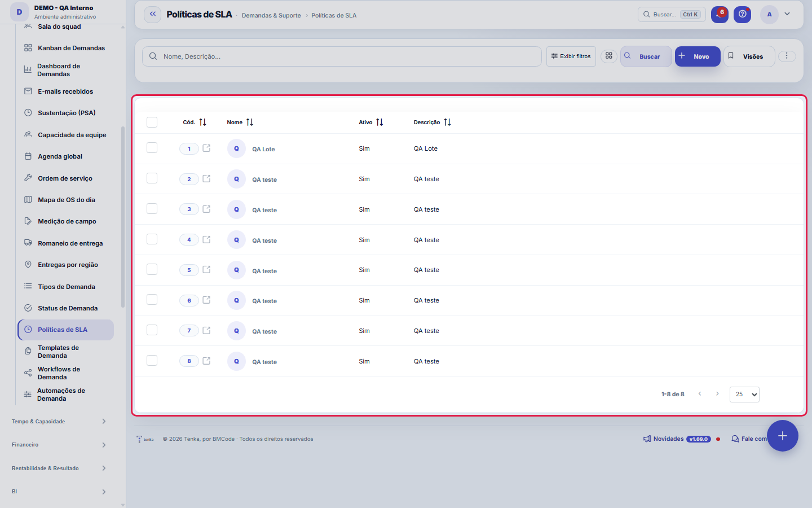This screenshot has width=812, height=508.
Task: Check the row 1 QA Lote checkbox
Action: [x=152, y=148]
